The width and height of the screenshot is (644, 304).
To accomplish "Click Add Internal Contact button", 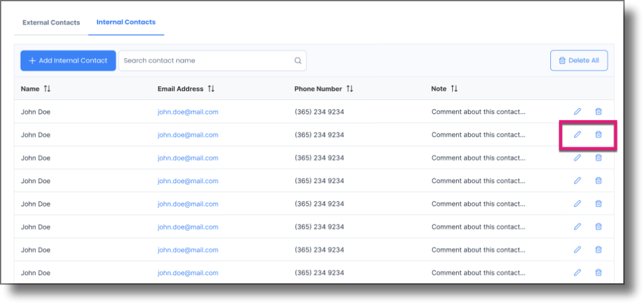I will point(68,61).
